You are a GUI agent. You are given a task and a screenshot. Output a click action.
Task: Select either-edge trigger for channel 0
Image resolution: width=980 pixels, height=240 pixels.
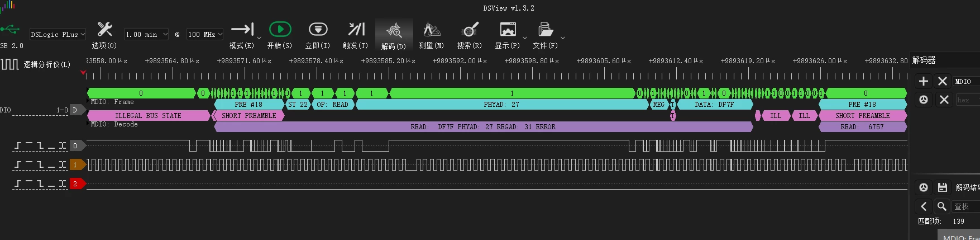click(63, 146)
